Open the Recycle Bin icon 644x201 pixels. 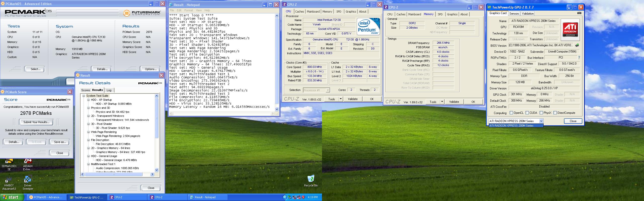[311, 181]
